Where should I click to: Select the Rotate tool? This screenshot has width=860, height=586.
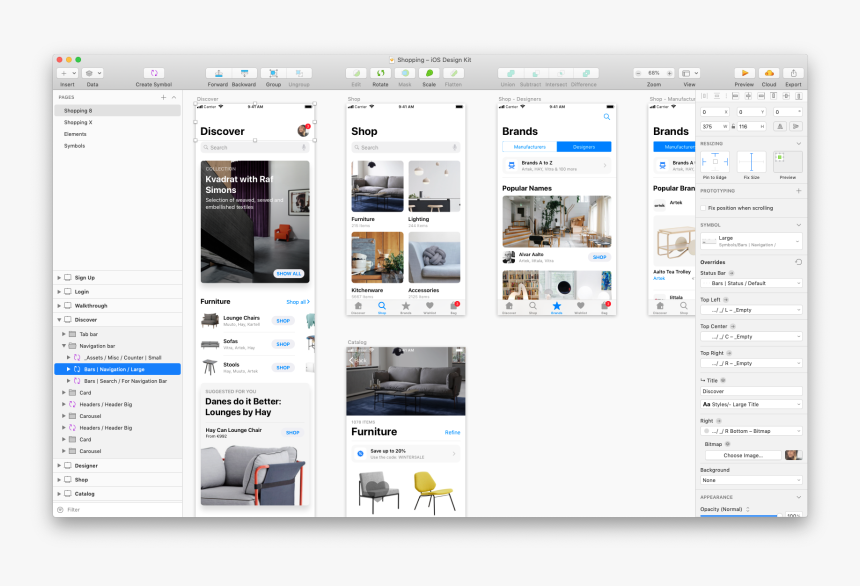click(380, 73)
